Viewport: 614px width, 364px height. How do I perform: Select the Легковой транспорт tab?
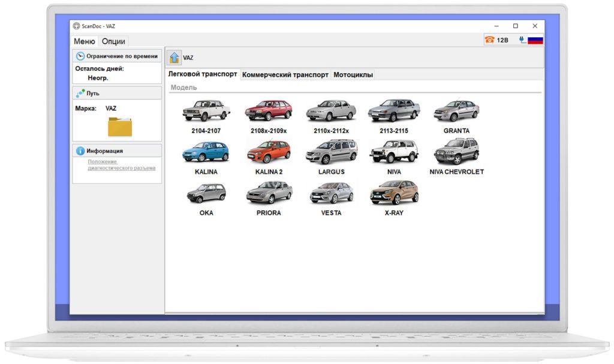point(203,74)
